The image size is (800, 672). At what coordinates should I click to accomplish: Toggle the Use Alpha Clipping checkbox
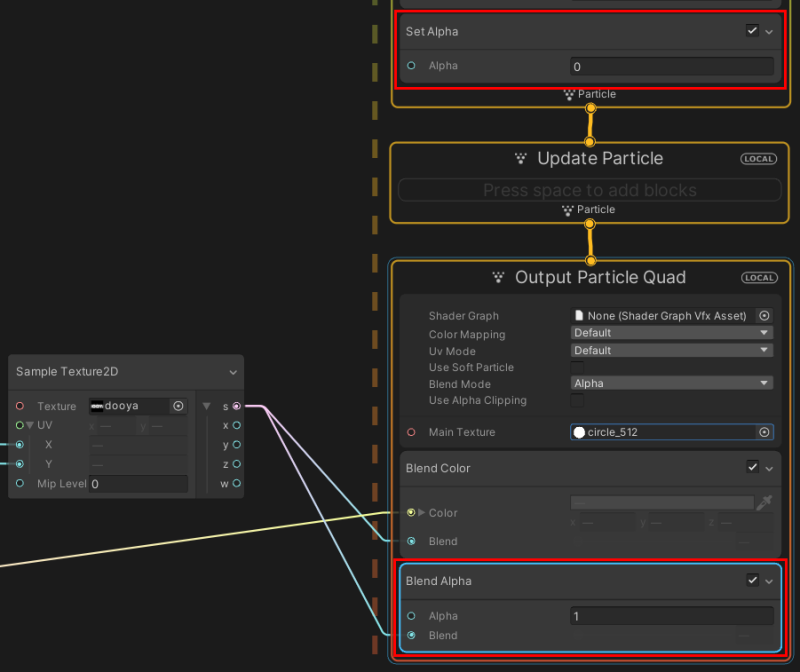point(577,401)
